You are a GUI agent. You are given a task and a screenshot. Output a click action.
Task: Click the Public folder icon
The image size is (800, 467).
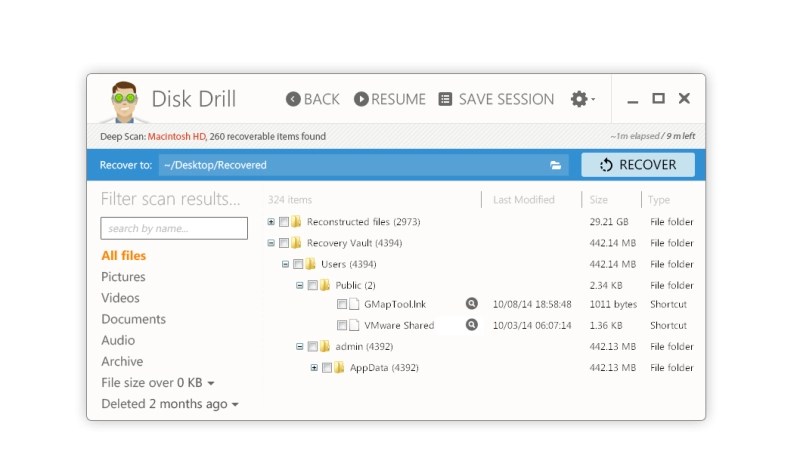coord(324,285)
